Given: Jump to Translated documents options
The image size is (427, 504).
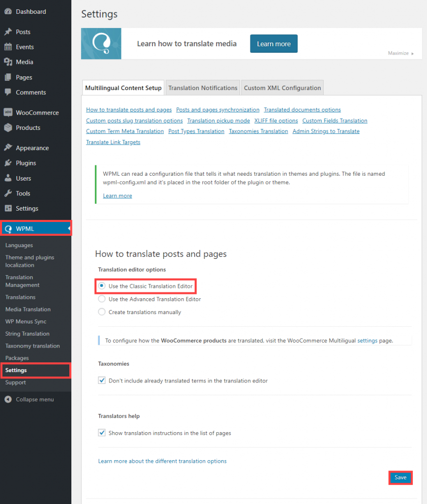Looking at the screenshot, I should pyautogui.click(x=303, y=110).
